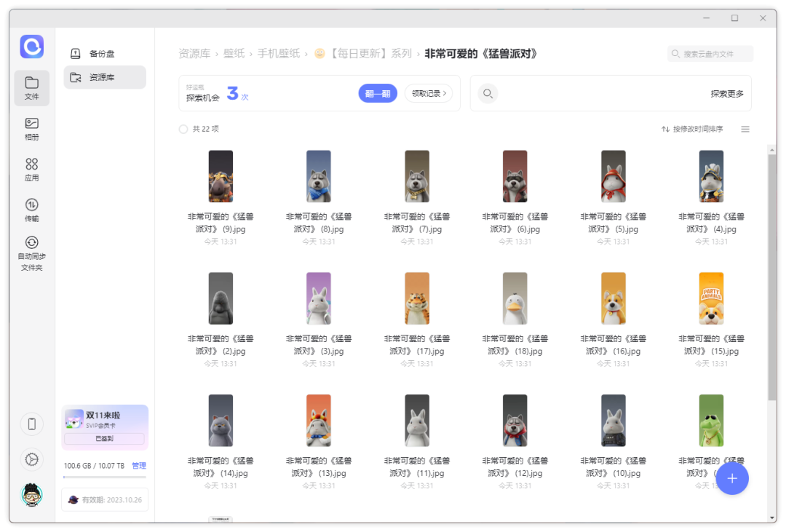
Task: Select gray cat thumbnail (14).jpg
Action: 221,420
